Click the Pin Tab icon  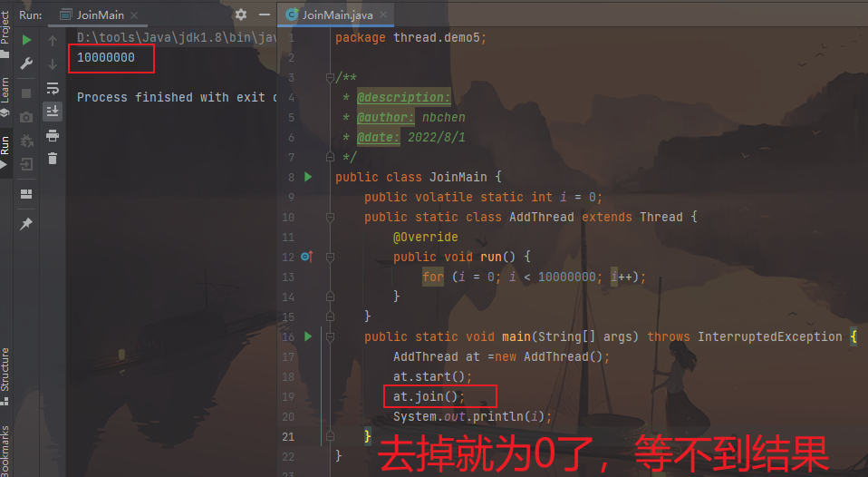(x=26, y=223)
